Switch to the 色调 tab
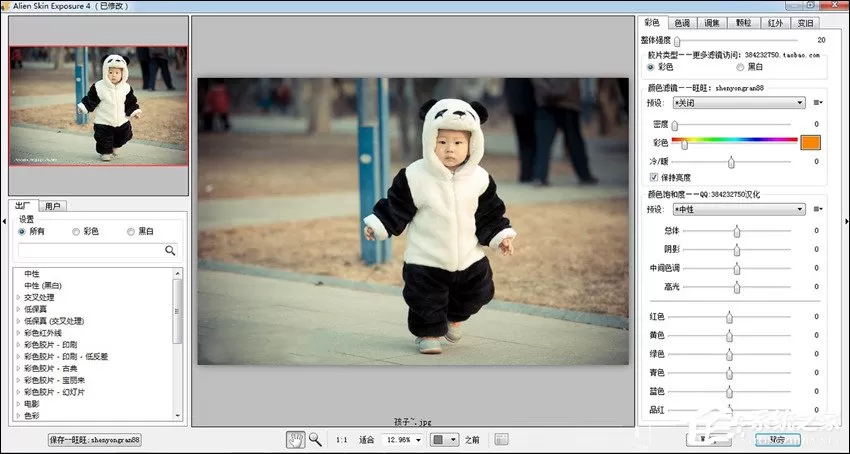 coord(682,23)
